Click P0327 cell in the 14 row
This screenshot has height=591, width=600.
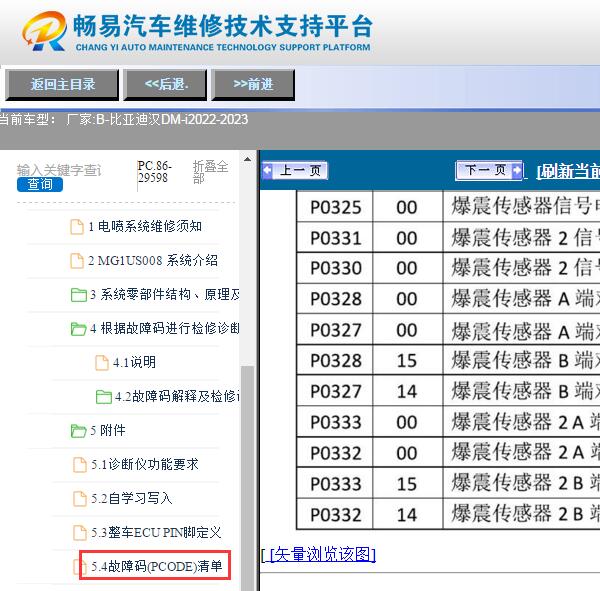pos(336,391)
